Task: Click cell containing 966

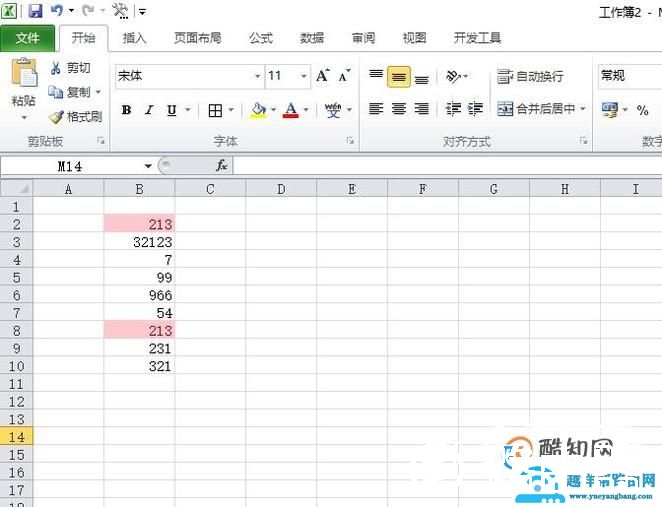Action: [x=139, y=296]
